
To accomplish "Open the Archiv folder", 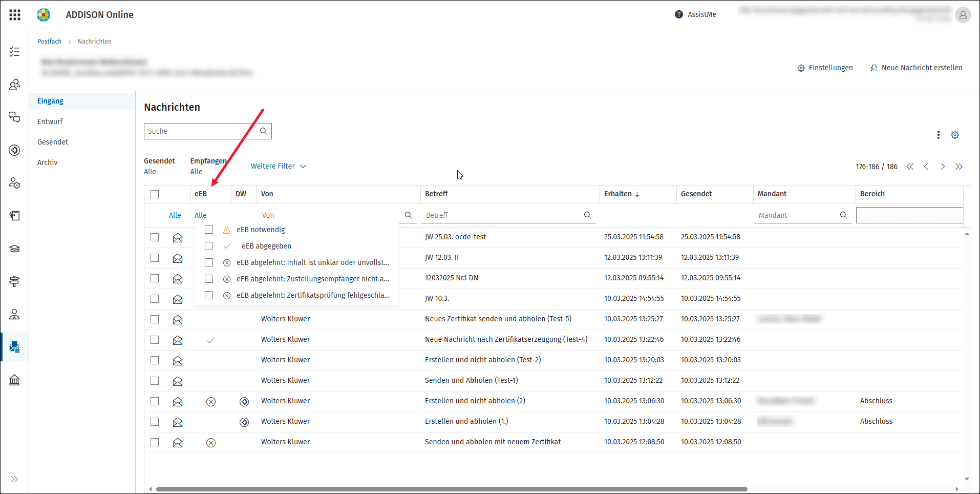I will click(x=48, y=162).
